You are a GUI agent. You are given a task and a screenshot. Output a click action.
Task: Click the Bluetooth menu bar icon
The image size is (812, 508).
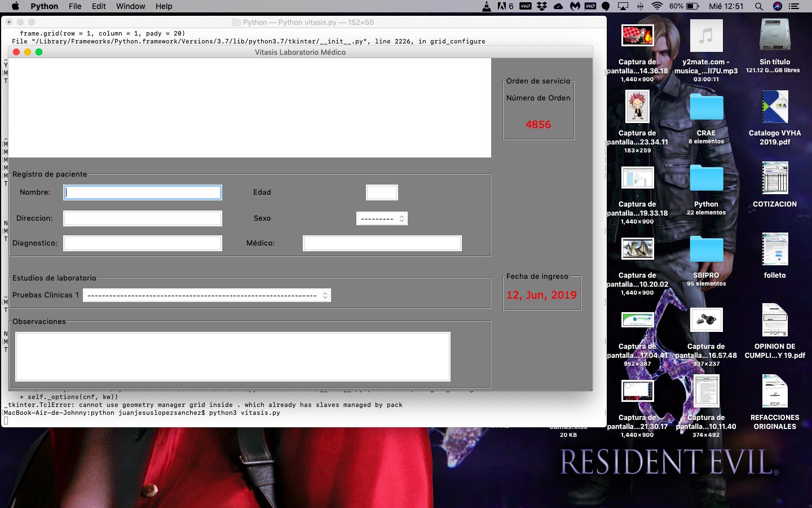[640, 6]
